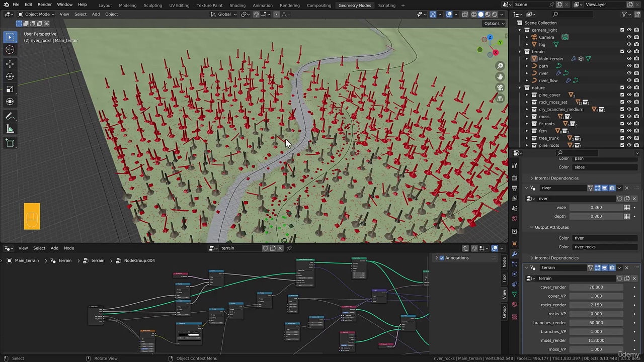The width and height of the screenshot is (644, 362).
Task: Expand the rock_moss_set object tree
Action: (527, 102)
